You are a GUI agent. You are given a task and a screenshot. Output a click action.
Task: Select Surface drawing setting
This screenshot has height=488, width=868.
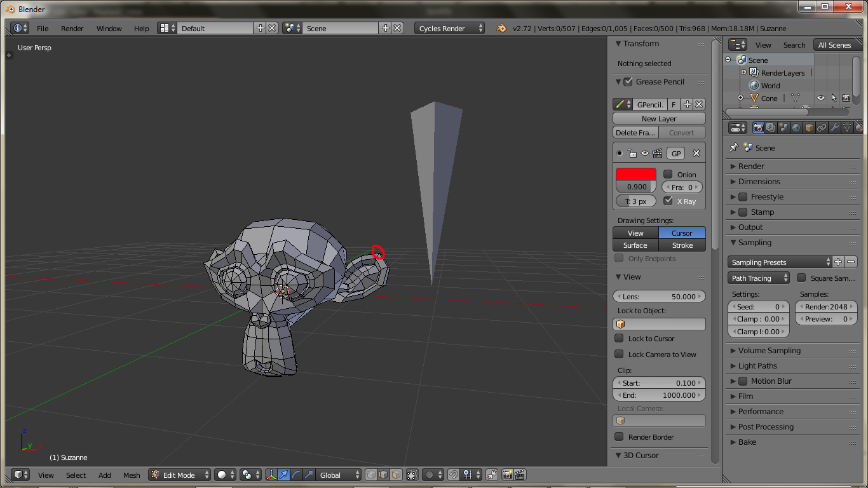[x=635, y=245]
